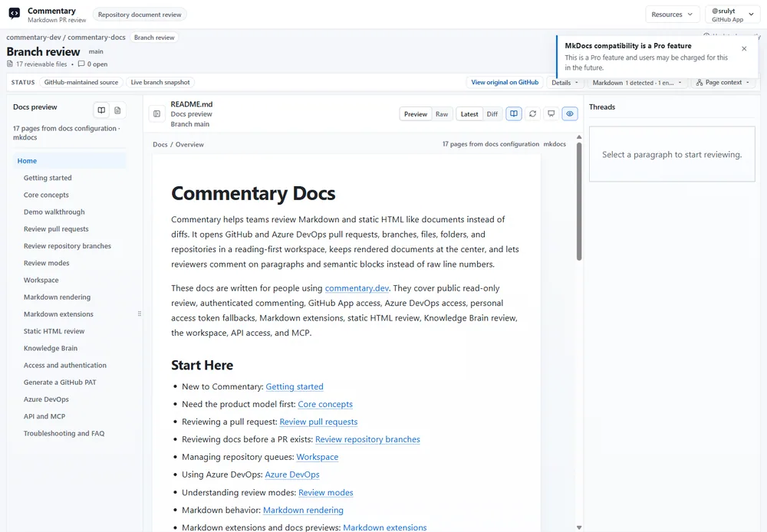Follow the Getting started link in Start Here
767x532 pixels.
coord(295,387)
